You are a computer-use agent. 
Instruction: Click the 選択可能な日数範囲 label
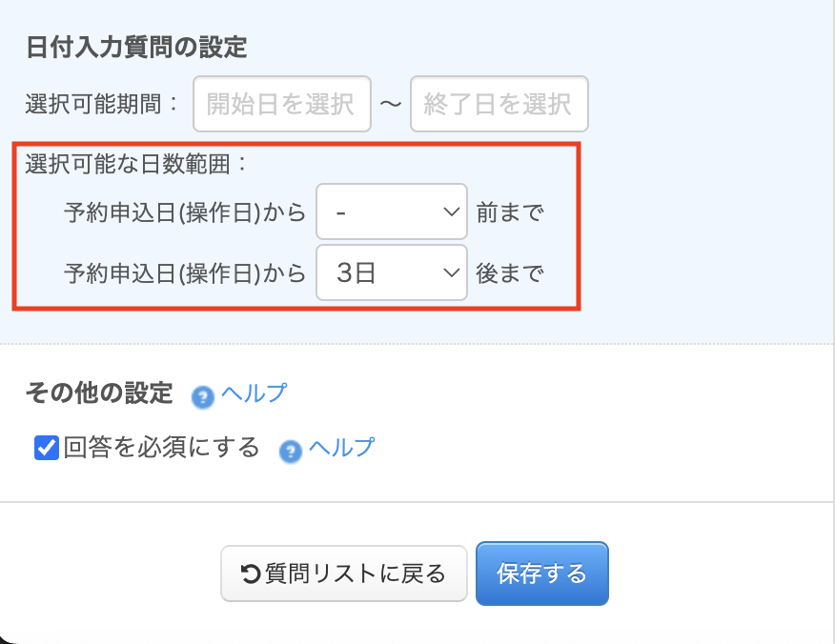pos(136,163)
